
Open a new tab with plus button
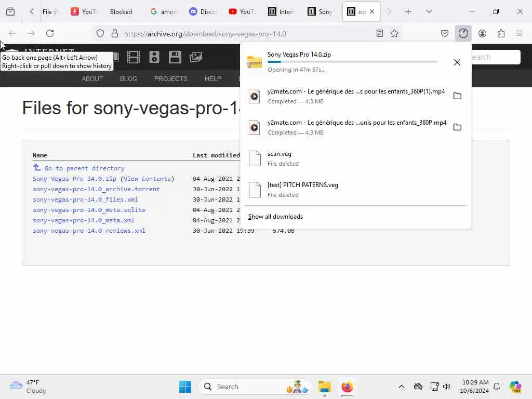(408, 12)
